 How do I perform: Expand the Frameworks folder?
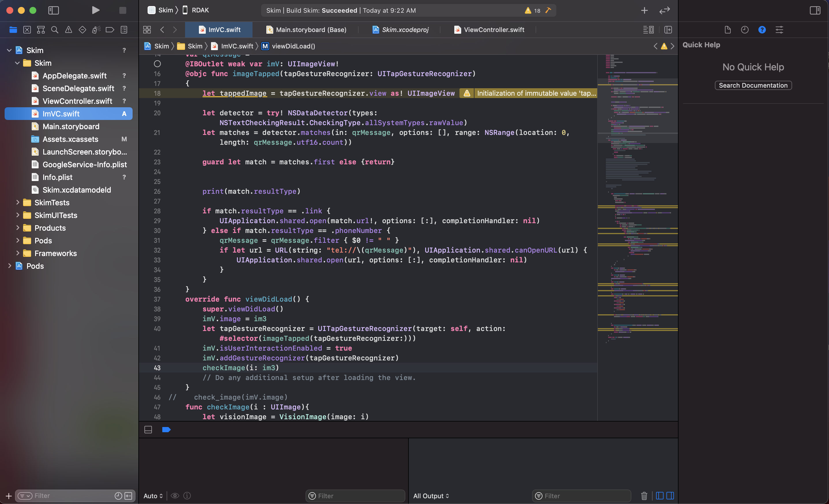[x=18, y=253]
